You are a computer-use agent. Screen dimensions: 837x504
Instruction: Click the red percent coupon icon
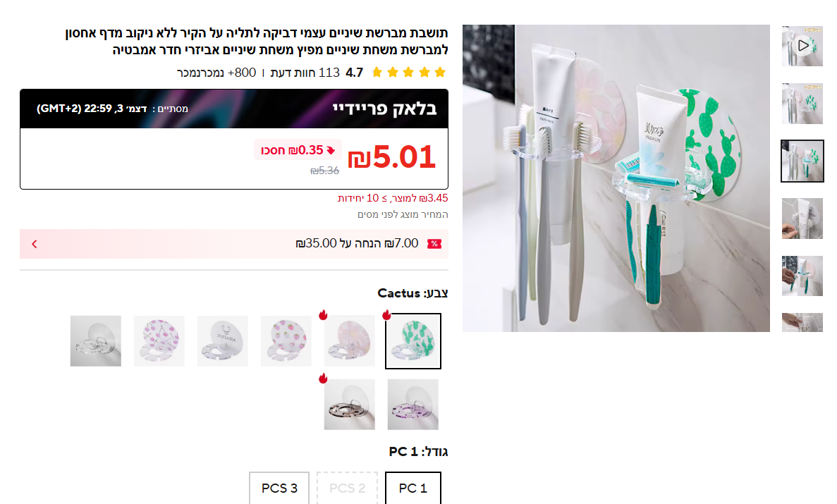(x=434, y=244)
